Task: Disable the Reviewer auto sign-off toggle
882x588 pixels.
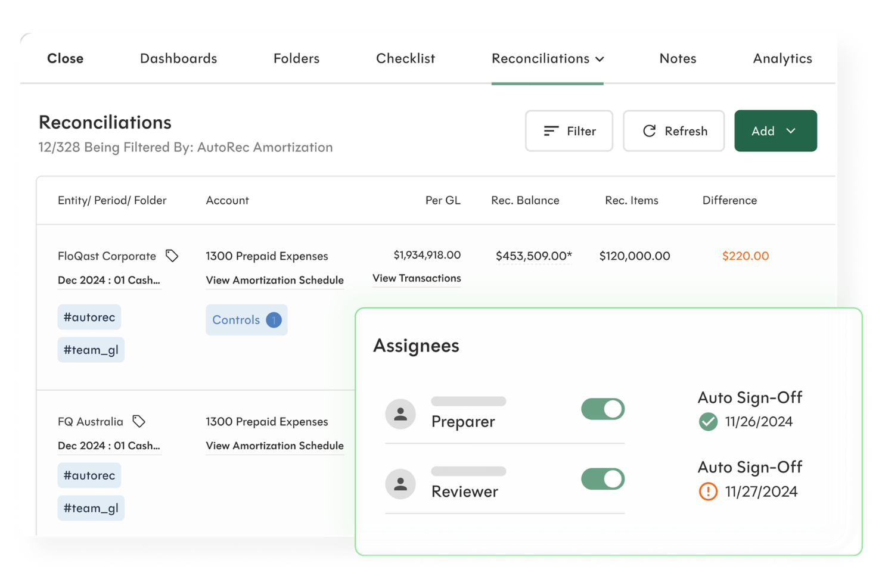Action: coord(603,479)
